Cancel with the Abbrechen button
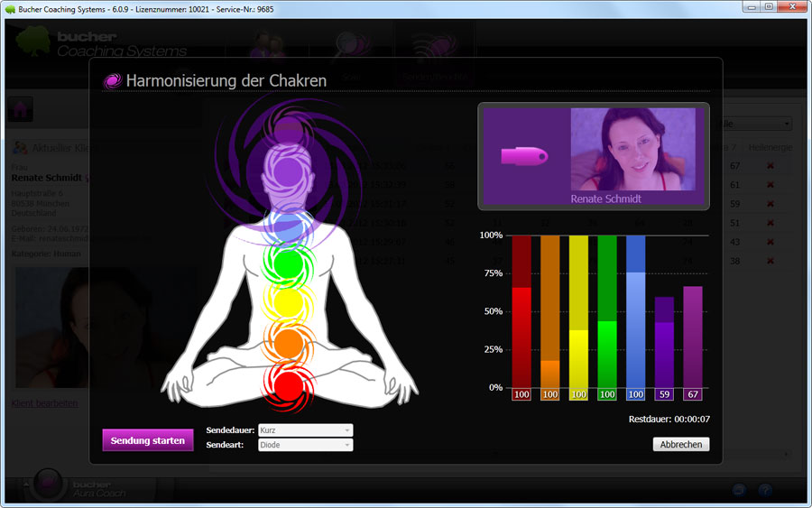 coord(681,444)
